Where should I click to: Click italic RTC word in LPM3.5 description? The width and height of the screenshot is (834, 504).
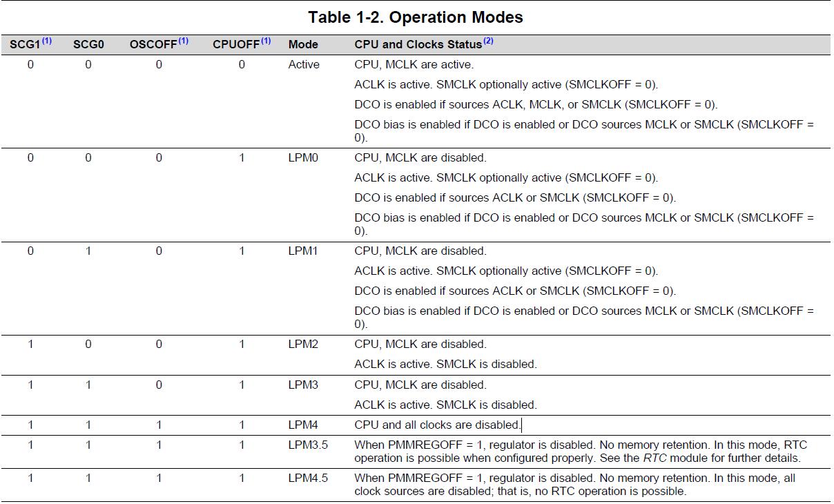[654, 458]
